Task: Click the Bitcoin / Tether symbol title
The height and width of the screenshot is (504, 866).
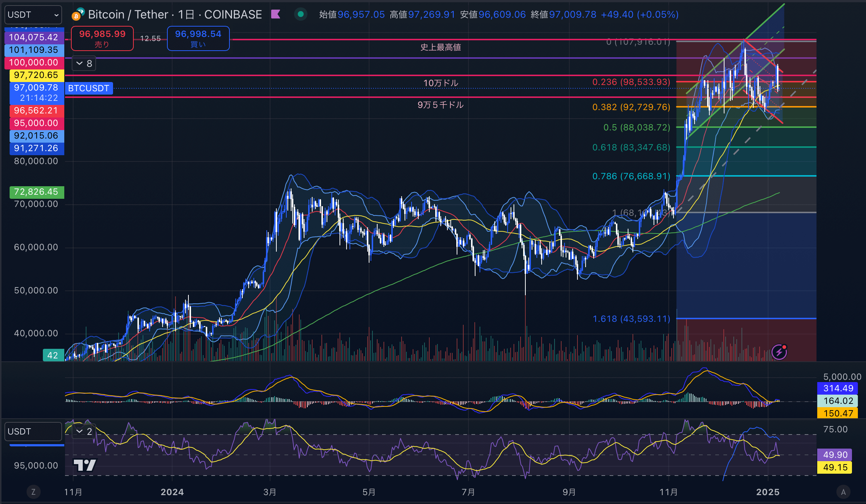Action: (x=128, y=14)
